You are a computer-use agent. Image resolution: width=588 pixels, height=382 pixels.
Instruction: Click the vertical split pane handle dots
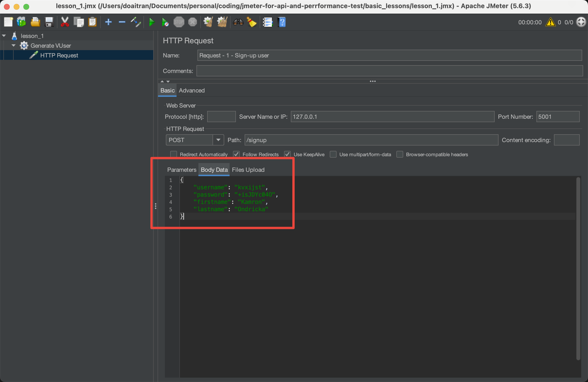[x=155, y=206]
